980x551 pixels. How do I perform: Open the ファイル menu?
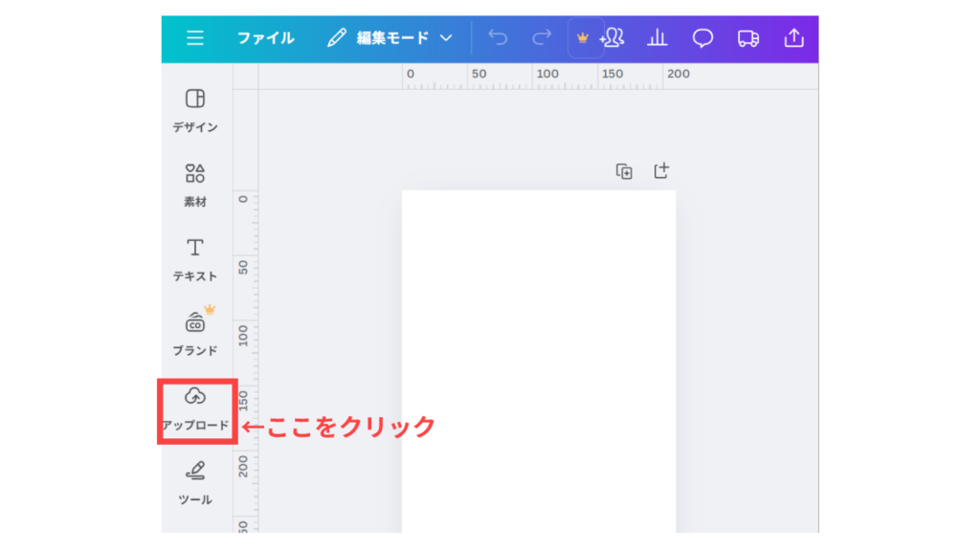(x=266, y=38)
